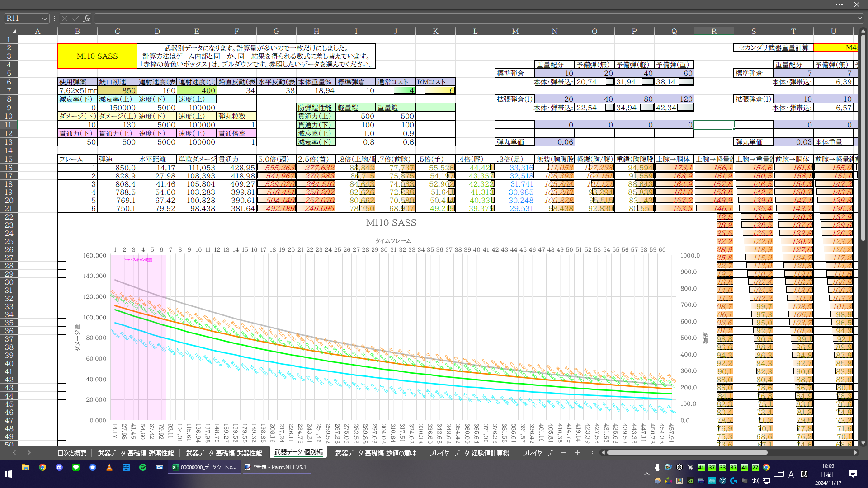Open プレイヤーデータ 経験値計算機 sheet tab
The image size is (868, 488).
point(469,452)
